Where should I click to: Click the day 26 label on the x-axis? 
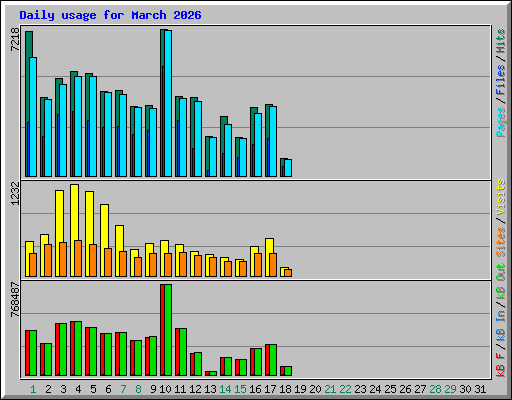pos(405,389)
